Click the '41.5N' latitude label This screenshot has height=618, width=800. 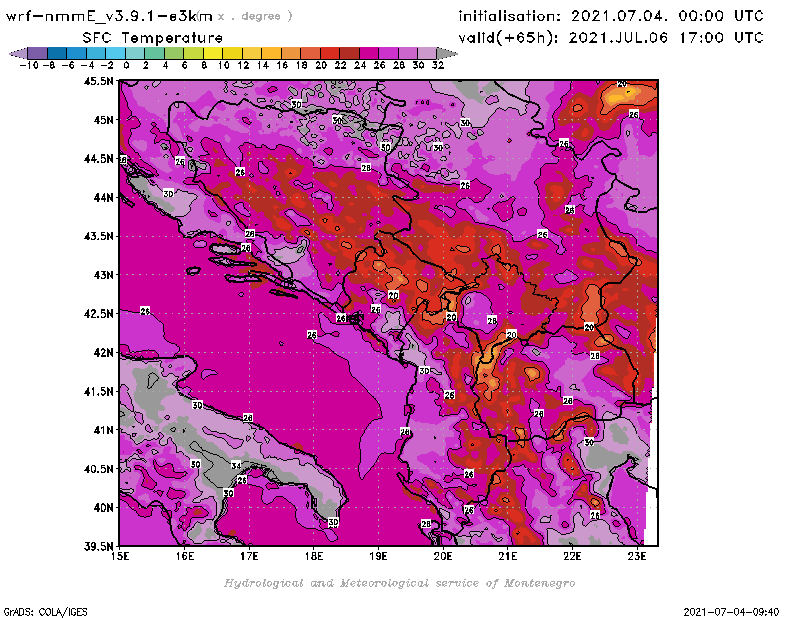pyautogui.click(x=99, y=391)
